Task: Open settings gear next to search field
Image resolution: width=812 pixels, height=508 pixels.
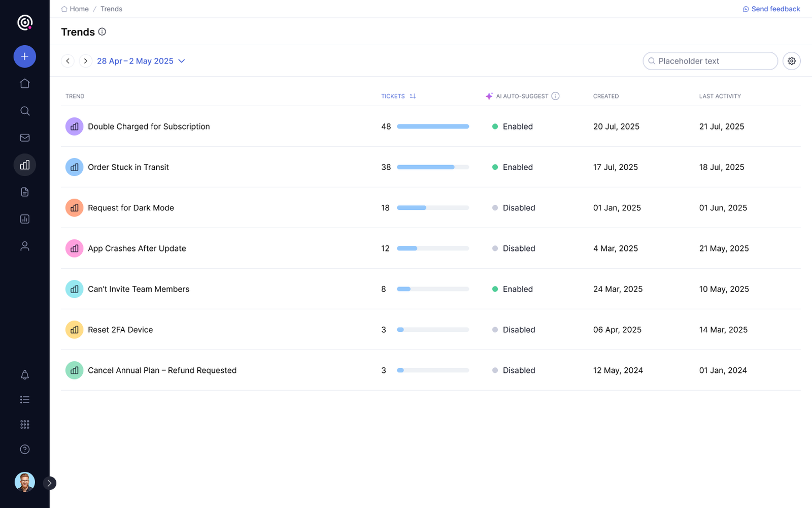Action: point(791,61)
